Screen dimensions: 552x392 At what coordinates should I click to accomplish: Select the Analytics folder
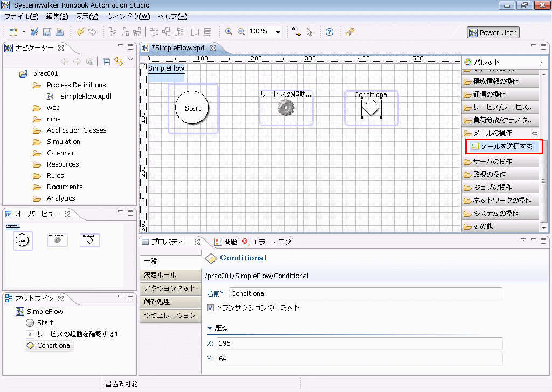tap(61, 198)
